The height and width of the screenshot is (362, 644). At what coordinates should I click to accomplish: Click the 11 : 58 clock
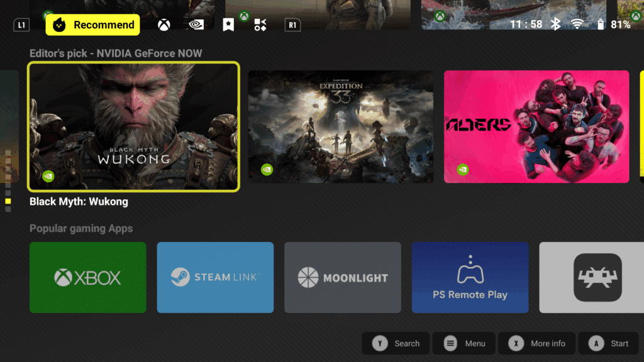526,25
